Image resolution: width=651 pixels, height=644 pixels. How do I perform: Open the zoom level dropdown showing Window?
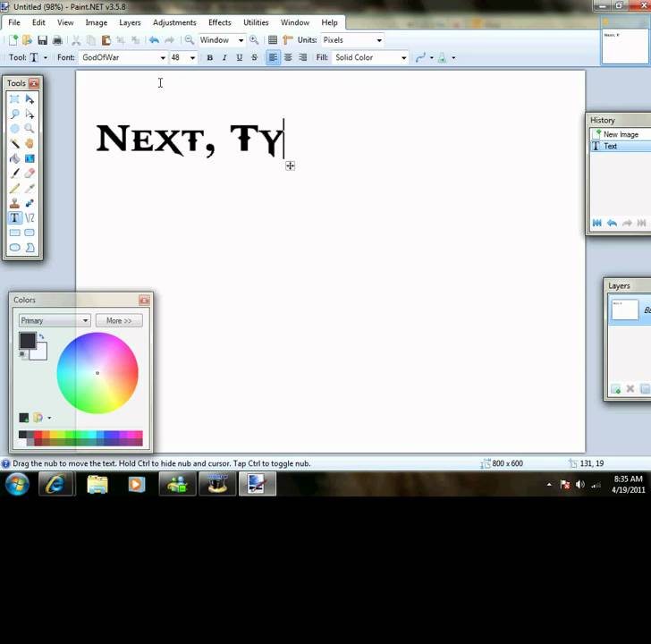tap(222, 40)
